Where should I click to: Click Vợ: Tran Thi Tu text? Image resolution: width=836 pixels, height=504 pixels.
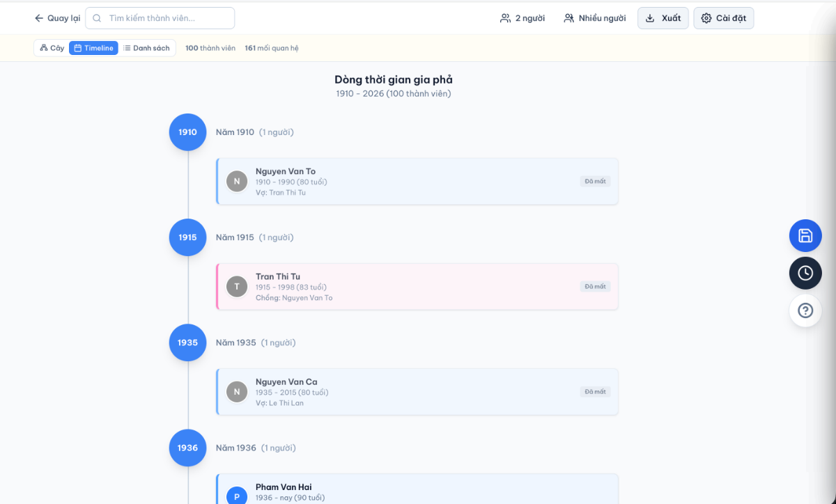pos(281,193)
